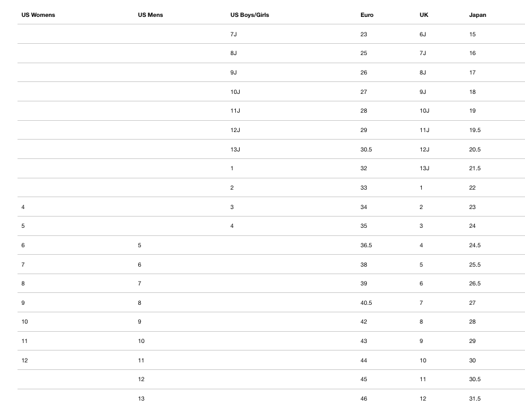Image resolution: width=525 pixels, height=420 pixels.
Task: Select 13J in the US Boys/Girls column
Action: coord(235,150)
